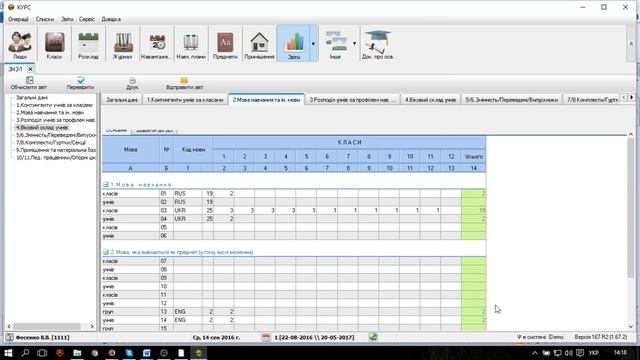Click user Фесенко В.В. in status bar

pyautogui.click(x=42, y=338)
